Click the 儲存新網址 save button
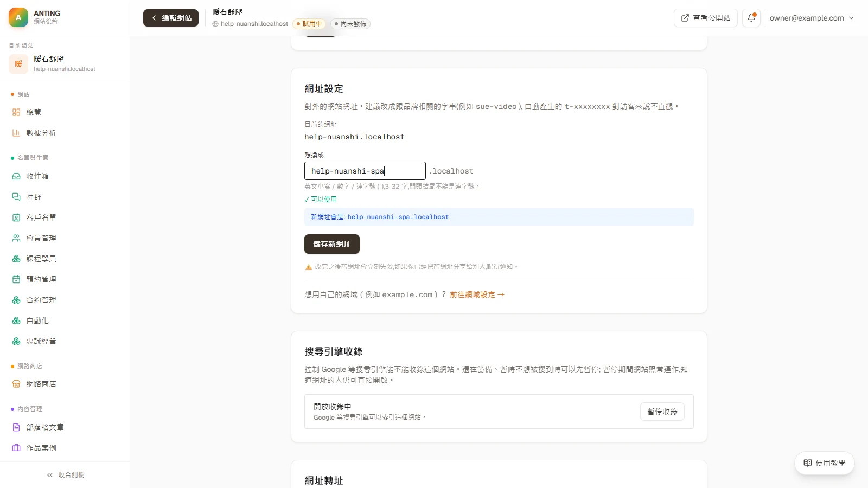 (x=332, y=244)
